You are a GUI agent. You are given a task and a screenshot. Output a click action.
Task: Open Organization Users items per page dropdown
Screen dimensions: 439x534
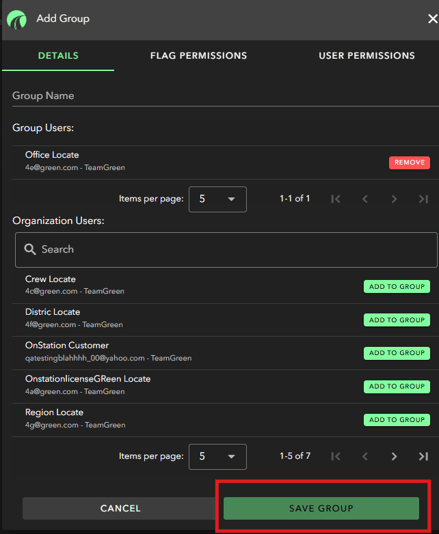coord(218,457)
